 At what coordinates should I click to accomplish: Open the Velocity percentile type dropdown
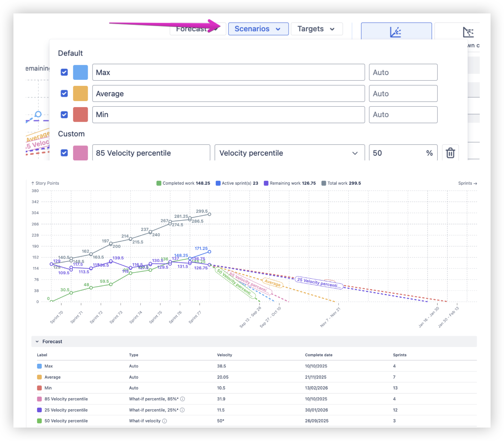tap(290, 153)
